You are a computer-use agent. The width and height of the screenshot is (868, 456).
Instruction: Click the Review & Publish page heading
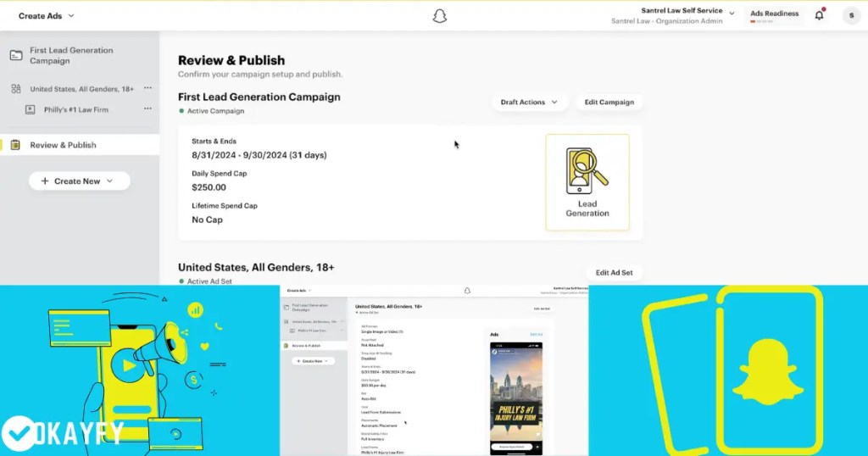pyautogui.click(x=231, y=60)
